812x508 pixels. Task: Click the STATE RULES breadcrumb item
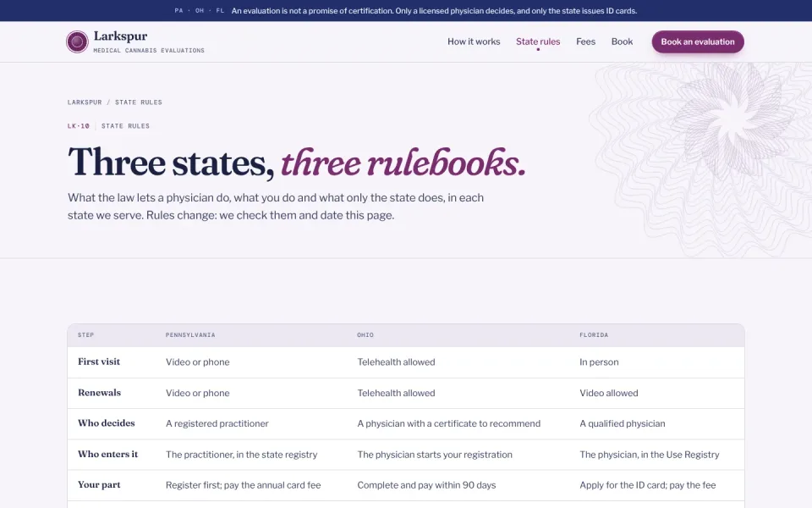[x=138, y=102]
